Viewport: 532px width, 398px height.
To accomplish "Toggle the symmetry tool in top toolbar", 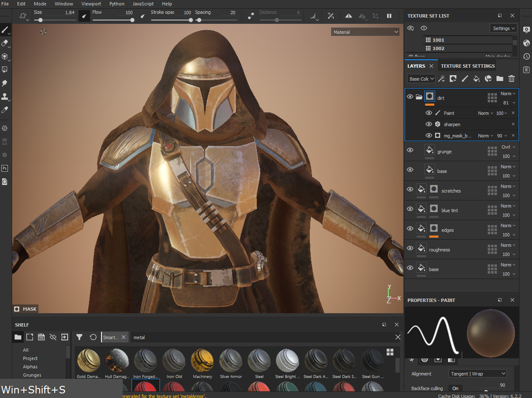I will point(348,16).
